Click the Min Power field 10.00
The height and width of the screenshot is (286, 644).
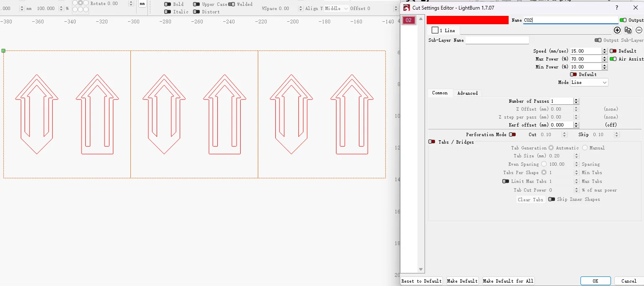[586, 67]
